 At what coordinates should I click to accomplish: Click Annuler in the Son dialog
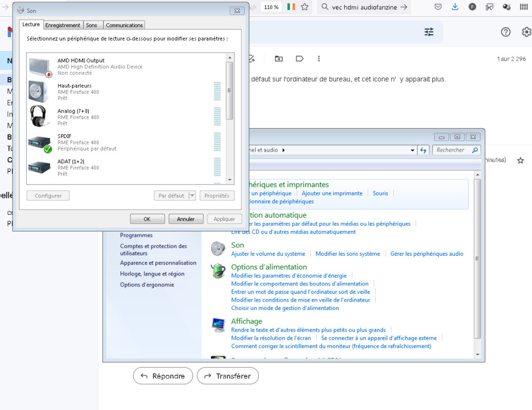(x=186, y=219)
